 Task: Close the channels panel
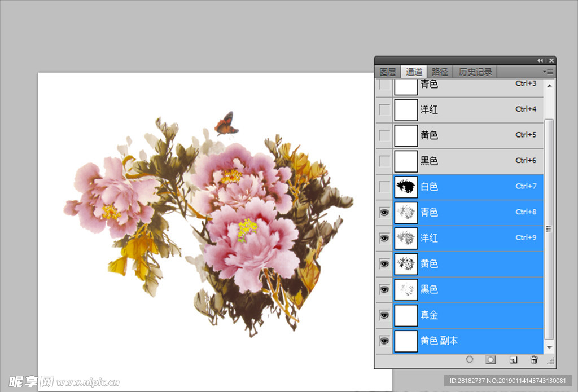click(551, 60)
